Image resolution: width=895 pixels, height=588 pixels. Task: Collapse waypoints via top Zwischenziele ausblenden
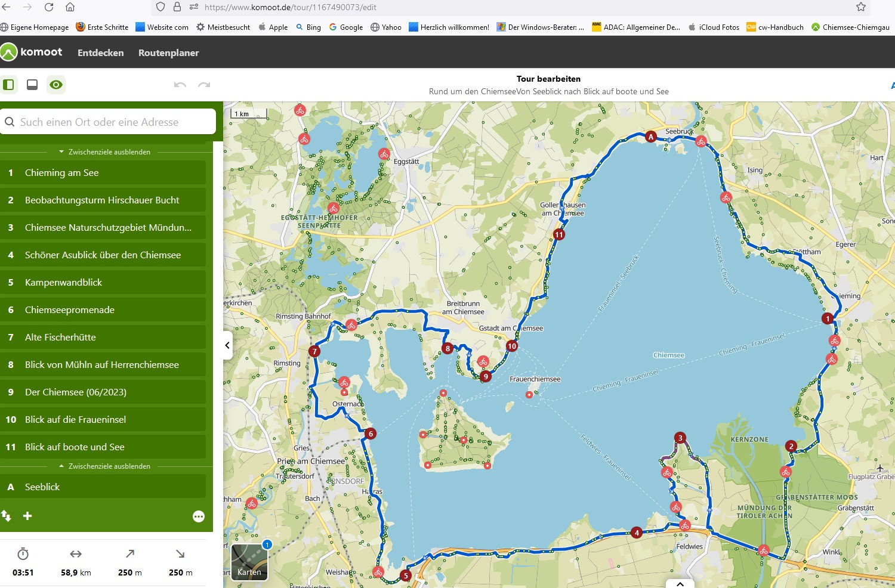105,152
